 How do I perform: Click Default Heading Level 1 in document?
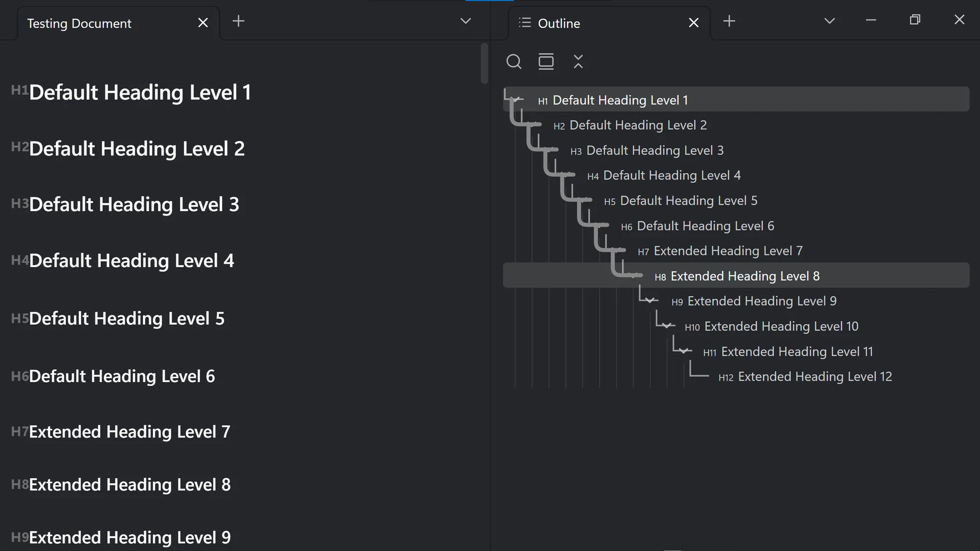tap(140, 92)
